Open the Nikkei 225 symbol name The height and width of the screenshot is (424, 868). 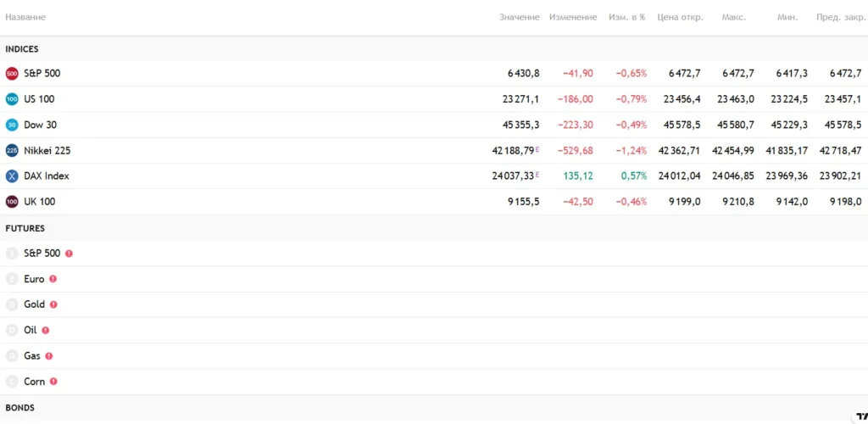(47, 151)
